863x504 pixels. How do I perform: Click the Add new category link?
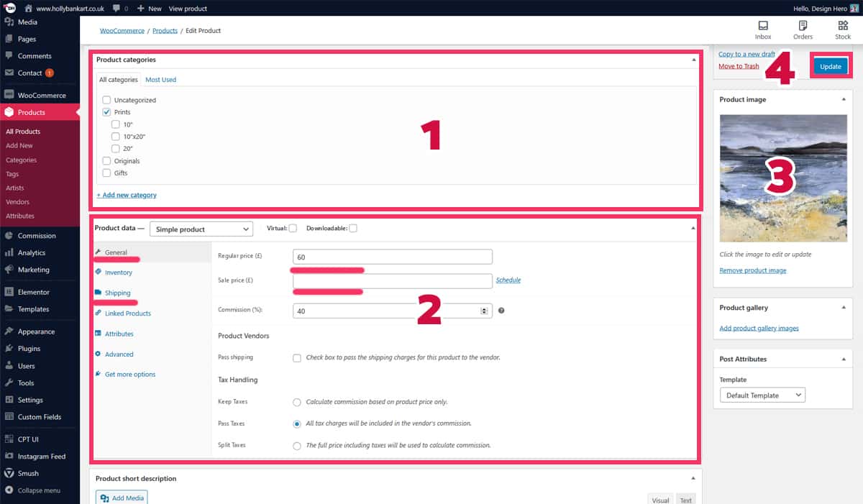point(127,195)
